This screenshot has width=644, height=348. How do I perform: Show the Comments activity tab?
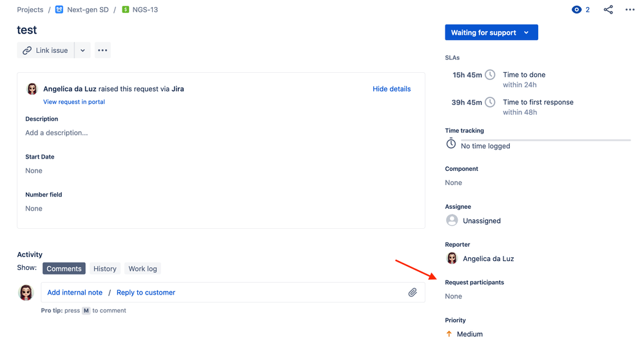[64, 268]
